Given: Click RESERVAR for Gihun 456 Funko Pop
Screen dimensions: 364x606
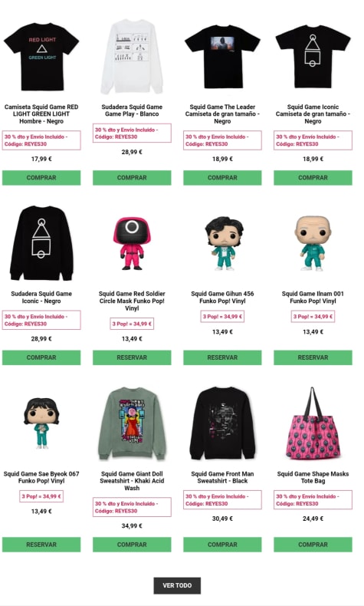Looking at the screenshot, I should (223, 357).
